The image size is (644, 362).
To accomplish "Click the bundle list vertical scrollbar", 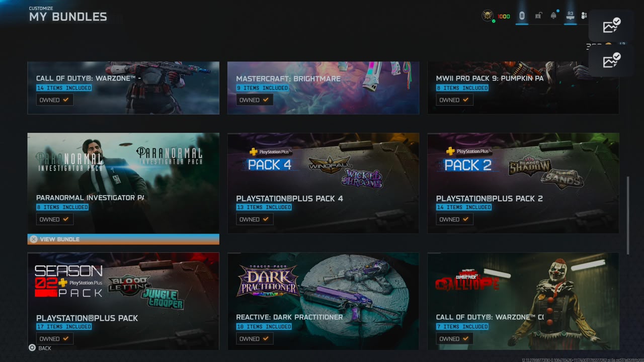I will [627, 215].
